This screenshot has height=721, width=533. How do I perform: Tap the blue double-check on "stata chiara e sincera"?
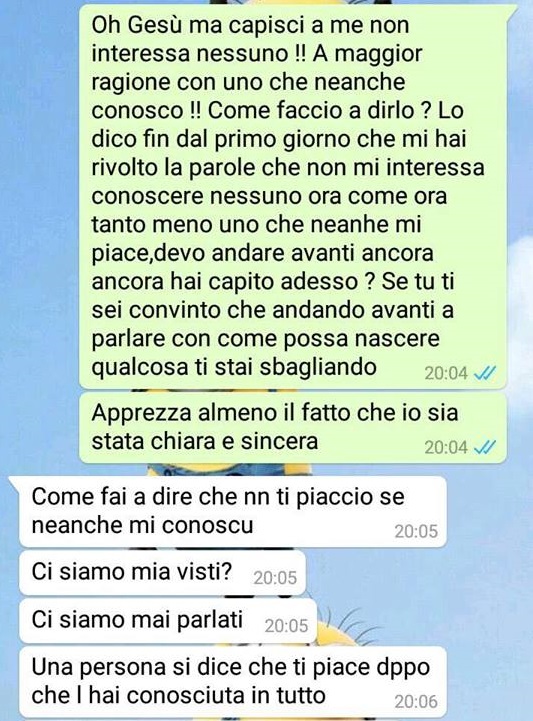[x=485, y=447]
